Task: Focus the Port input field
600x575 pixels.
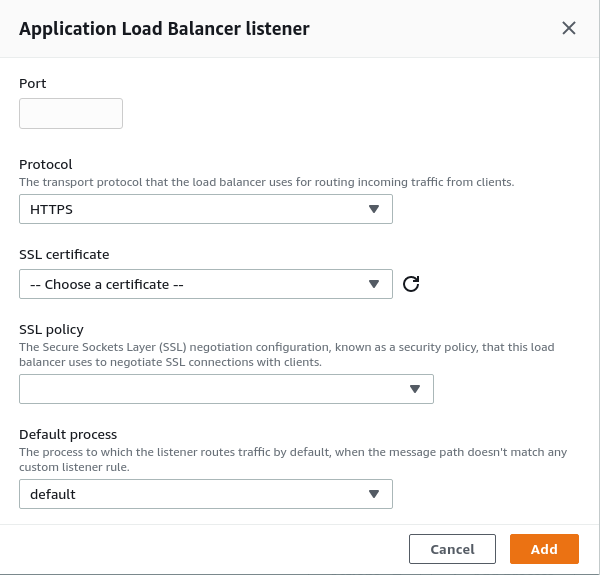Action: click(x=71, y=113)
